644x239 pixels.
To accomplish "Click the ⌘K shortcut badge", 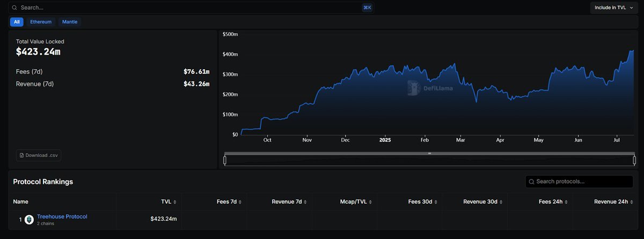I will 368,8.
